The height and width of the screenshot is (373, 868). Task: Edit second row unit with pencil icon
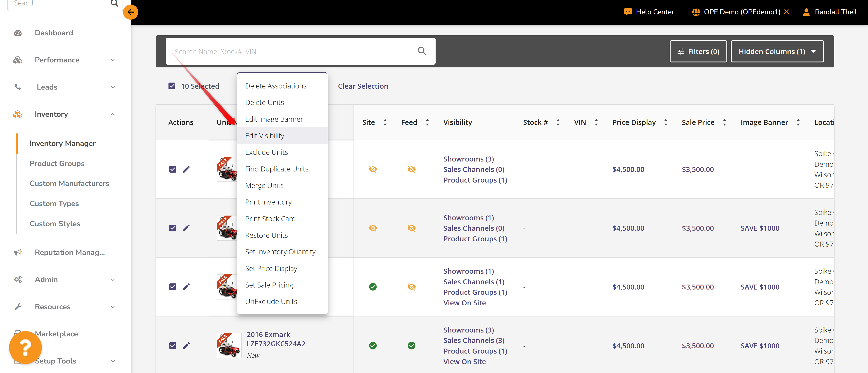tap(186, 228)
